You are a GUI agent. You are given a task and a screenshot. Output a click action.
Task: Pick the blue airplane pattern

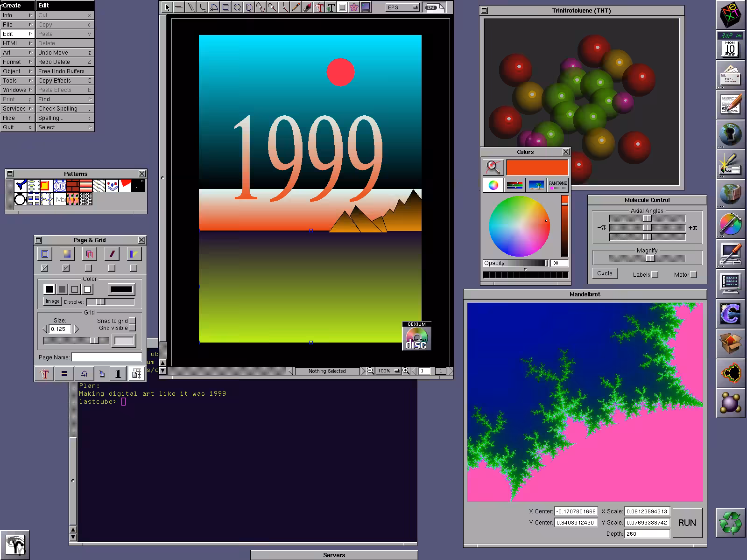20,186
